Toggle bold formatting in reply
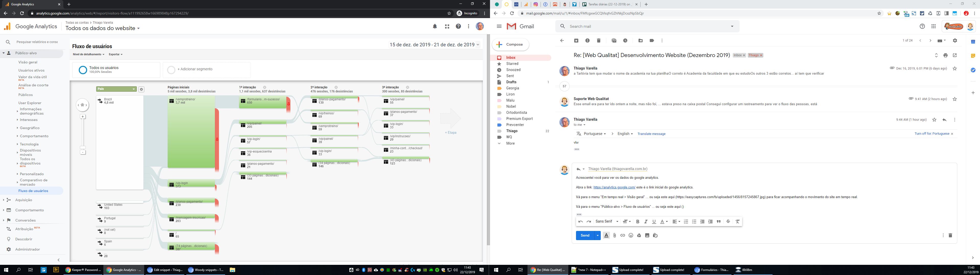Viewport: 980px width, 275px height. click(x=638, y=222)
